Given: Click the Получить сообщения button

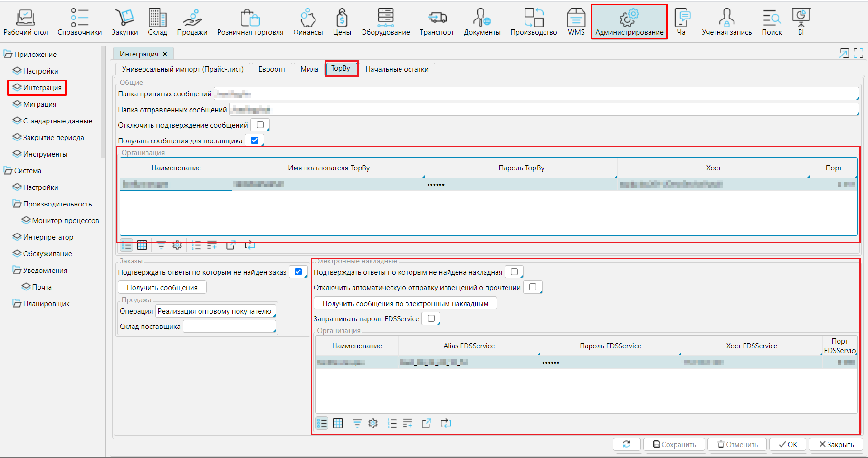Looking at the screenshot, I should pyautogui.click(x=162, y=288).
